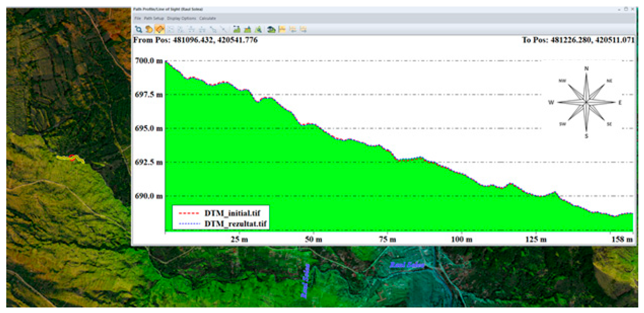Image resolution: width=644 pixels, height=313 pixels.
Task: Toggle the highlighted orange measure tool
Action: pyautogui.click(x=160, y=29)
